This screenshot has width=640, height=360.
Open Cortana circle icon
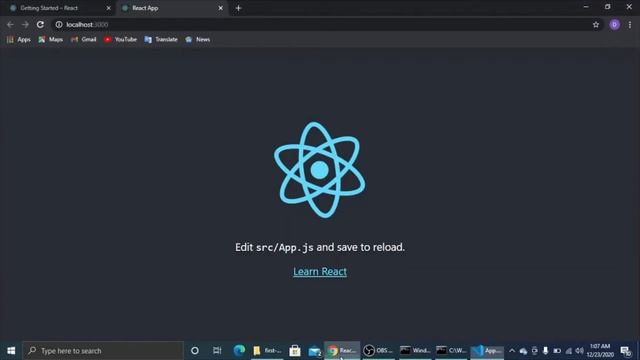[195, 351]
